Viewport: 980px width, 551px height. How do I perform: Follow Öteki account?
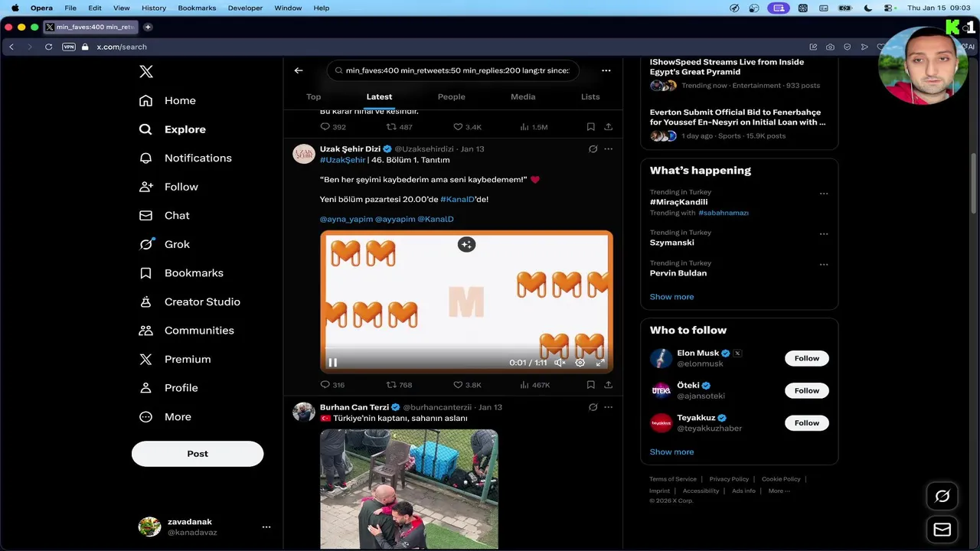click(x=806, y=390)
